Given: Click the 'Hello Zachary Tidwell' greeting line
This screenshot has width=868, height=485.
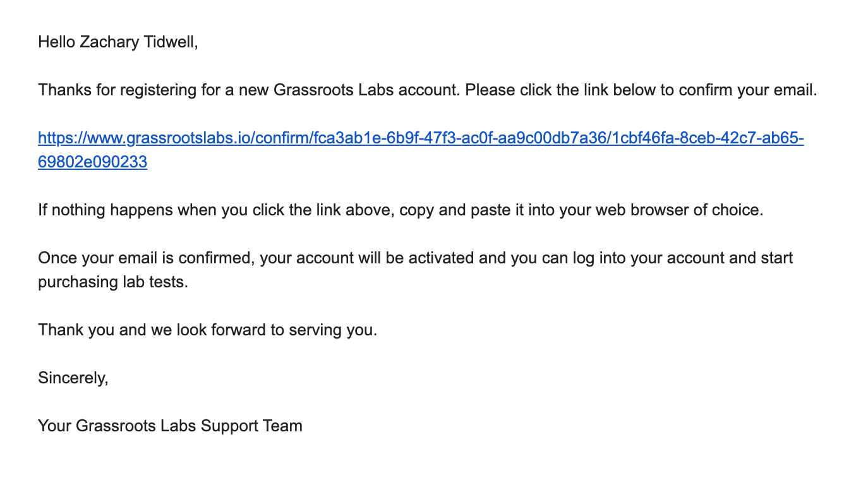Looking at the screenshot, I should [x=118, y=42].
